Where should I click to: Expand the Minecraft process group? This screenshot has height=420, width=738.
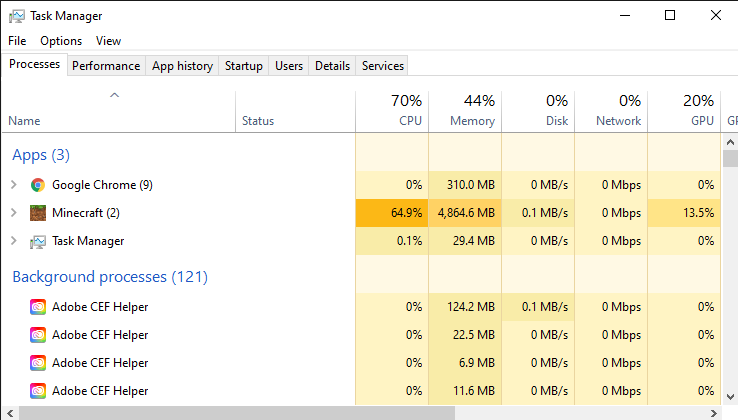(13, 213)
